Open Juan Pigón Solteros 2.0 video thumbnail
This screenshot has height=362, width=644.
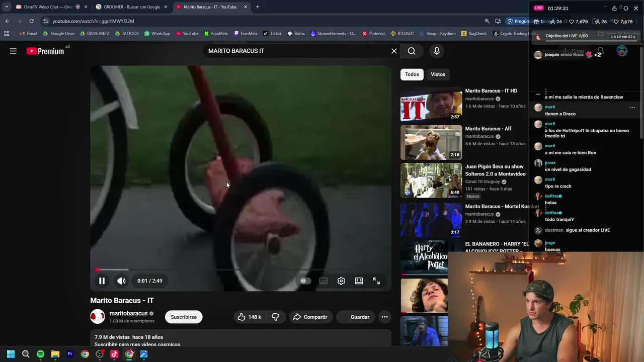tap(431, 180)
